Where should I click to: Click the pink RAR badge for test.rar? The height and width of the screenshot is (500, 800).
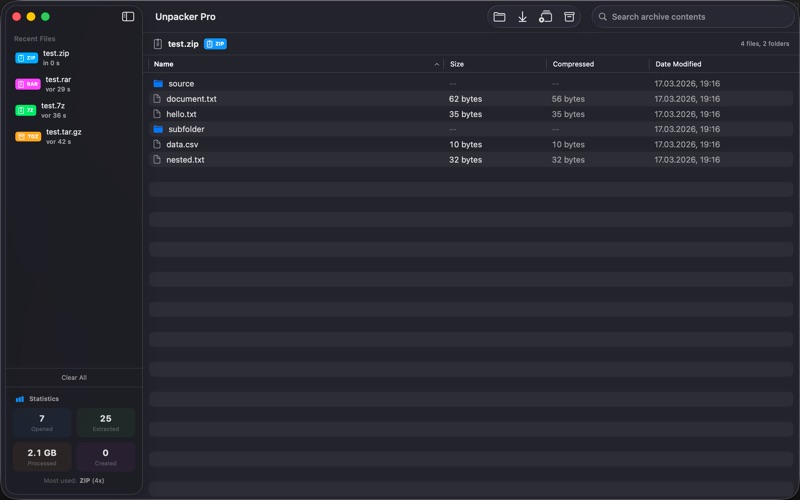coord(28,84)
